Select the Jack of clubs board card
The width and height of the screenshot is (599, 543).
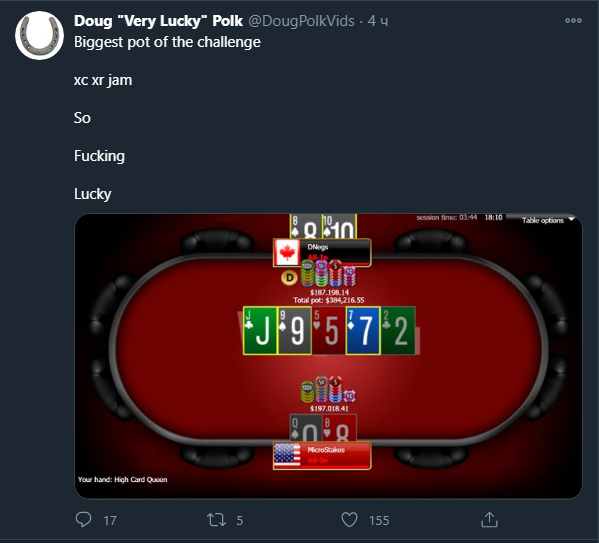pyautogui.click(x=260, y=331)
